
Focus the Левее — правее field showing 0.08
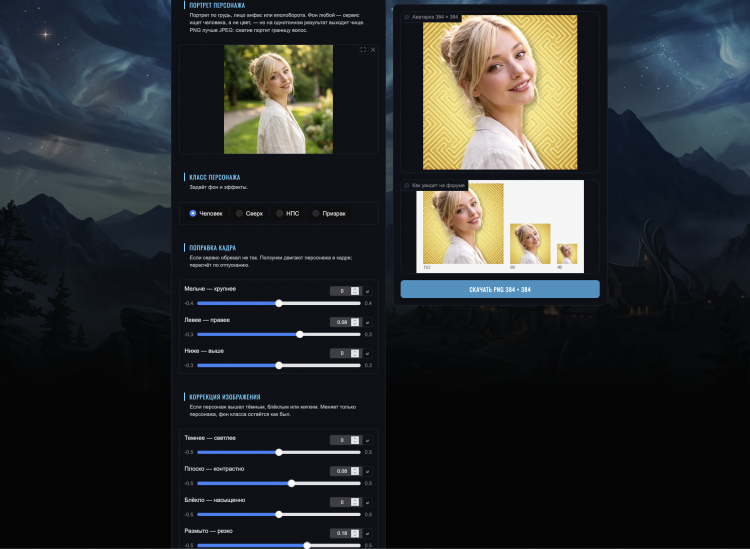tap(345, 322)
